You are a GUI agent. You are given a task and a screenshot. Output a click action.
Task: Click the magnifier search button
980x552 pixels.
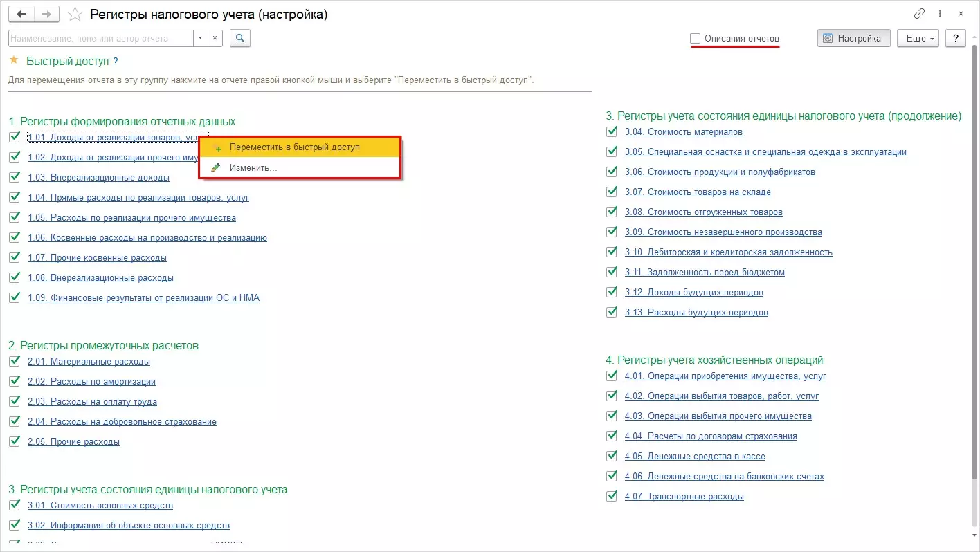point(240,38)
